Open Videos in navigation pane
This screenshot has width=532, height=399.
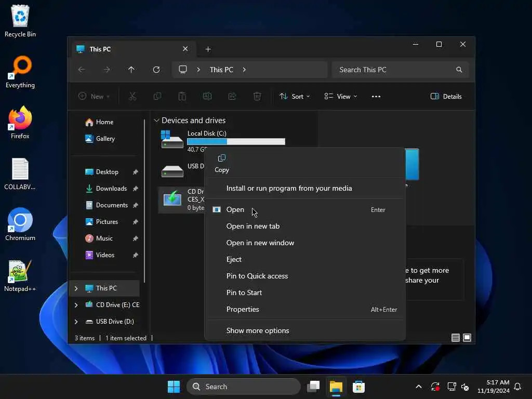(105, 255)
